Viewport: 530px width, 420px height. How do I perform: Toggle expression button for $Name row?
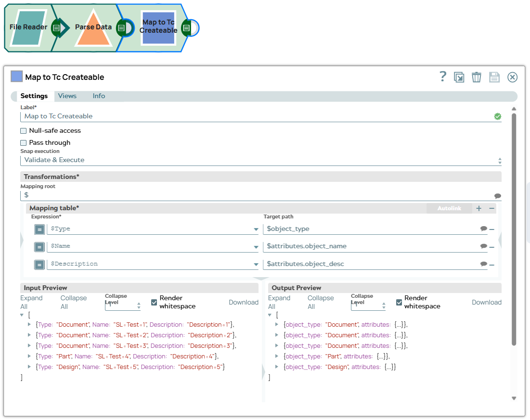(x=39, y=247)
